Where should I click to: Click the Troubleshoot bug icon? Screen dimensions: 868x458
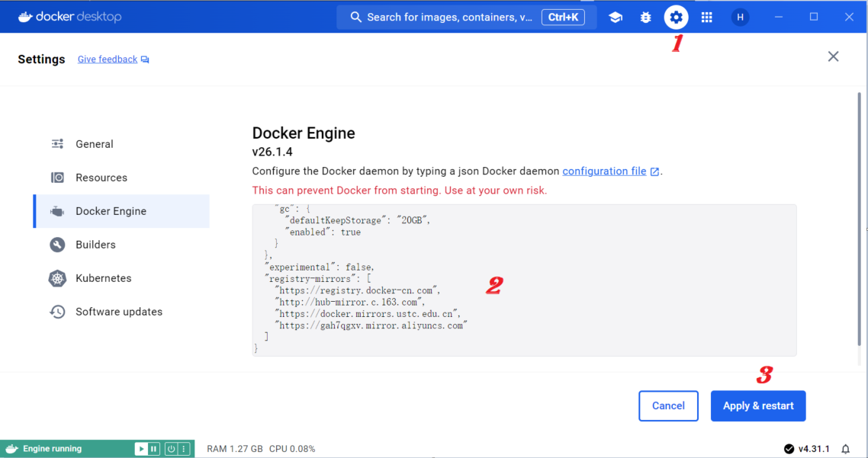[x=645, y=18]
